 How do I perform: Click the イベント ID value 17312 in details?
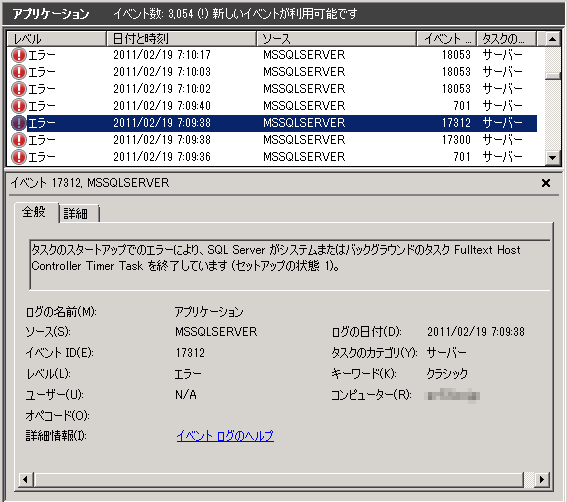[x=190, y=353]
